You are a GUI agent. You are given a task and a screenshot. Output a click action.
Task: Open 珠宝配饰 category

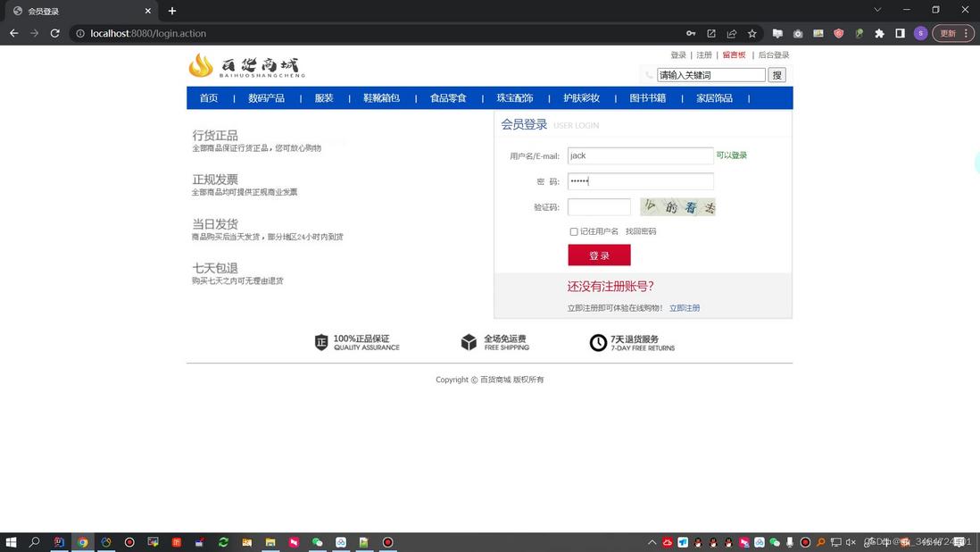point(514,98)
